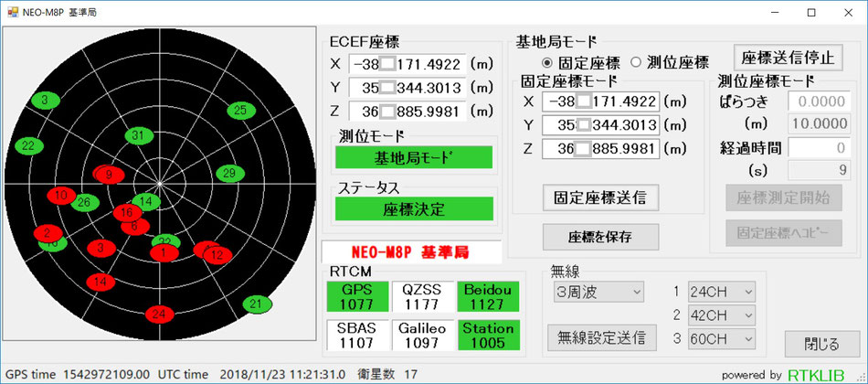The height and width of the screenshot is (384, 868).
Task: Select green satellite 3 on the sky plot
Action: click(x=44, y=101)
